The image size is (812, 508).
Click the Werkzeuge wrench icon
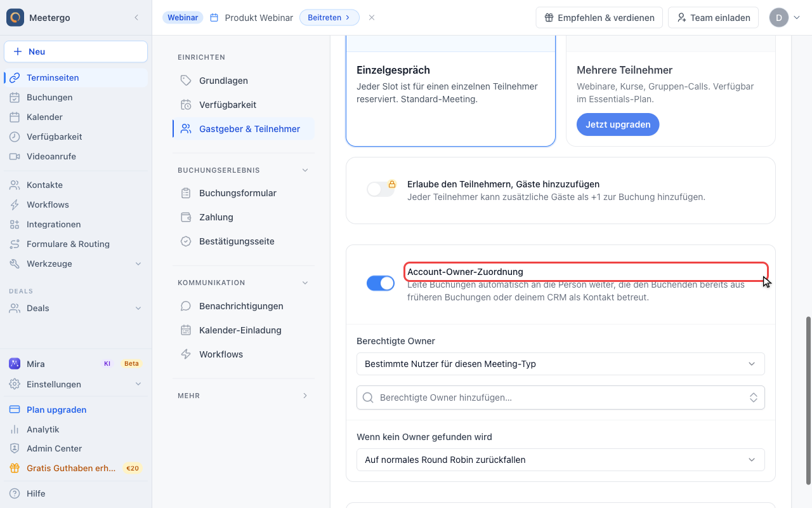click(x=15, y=264)
